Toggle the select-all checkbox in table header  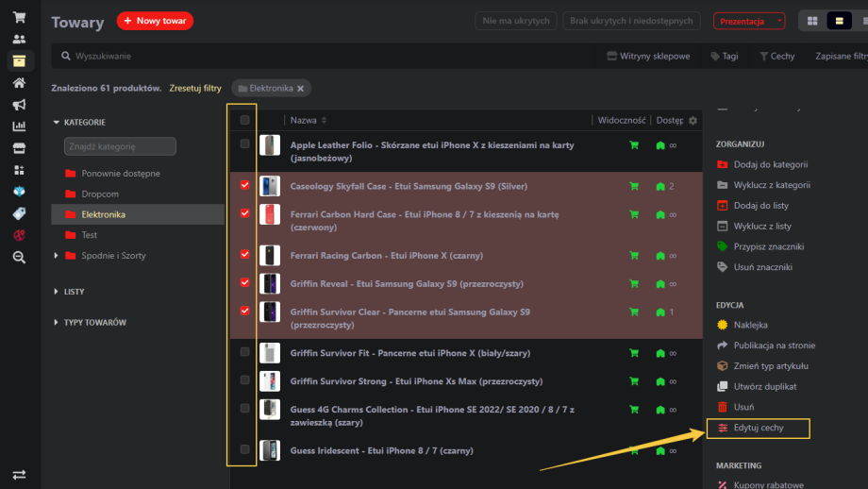click(x=245, y=120)
